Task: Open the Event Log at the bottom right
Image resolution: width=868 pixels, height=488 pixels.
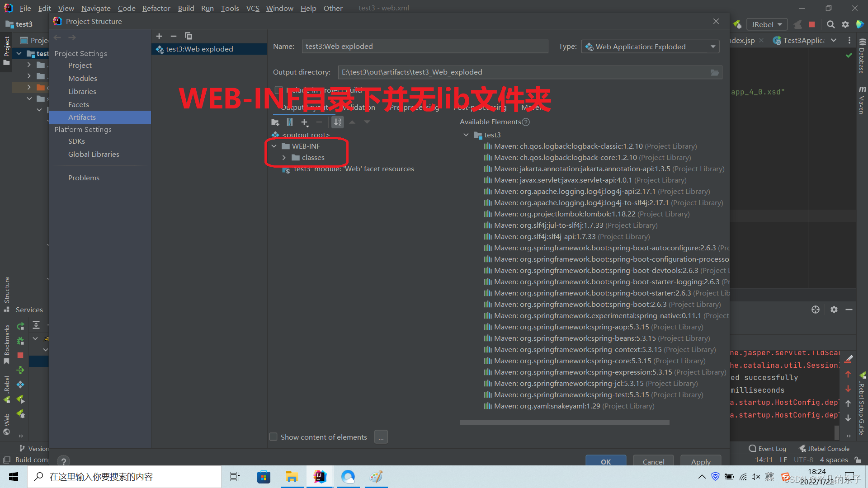Action: point(767,448)
